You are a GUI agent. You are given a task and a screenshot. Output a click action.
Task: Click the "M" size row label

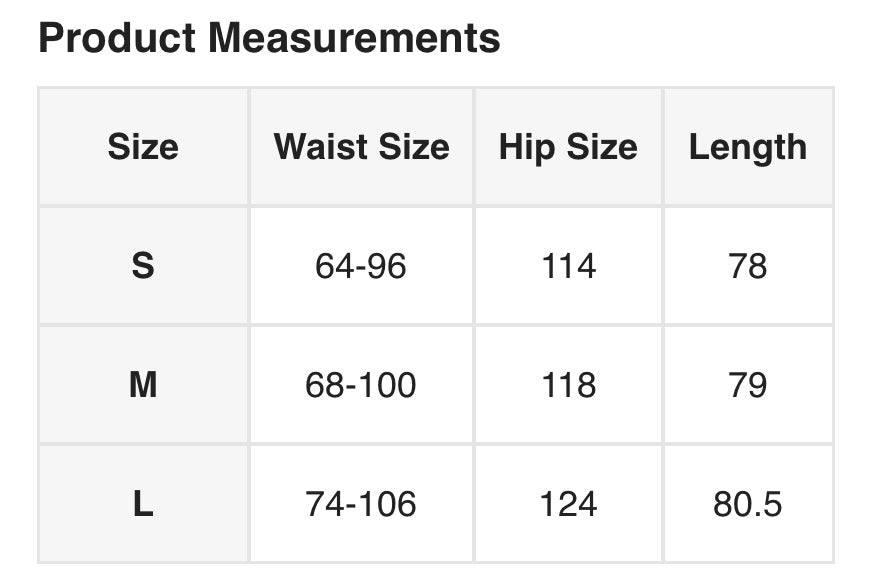click(x=143, y=385)
